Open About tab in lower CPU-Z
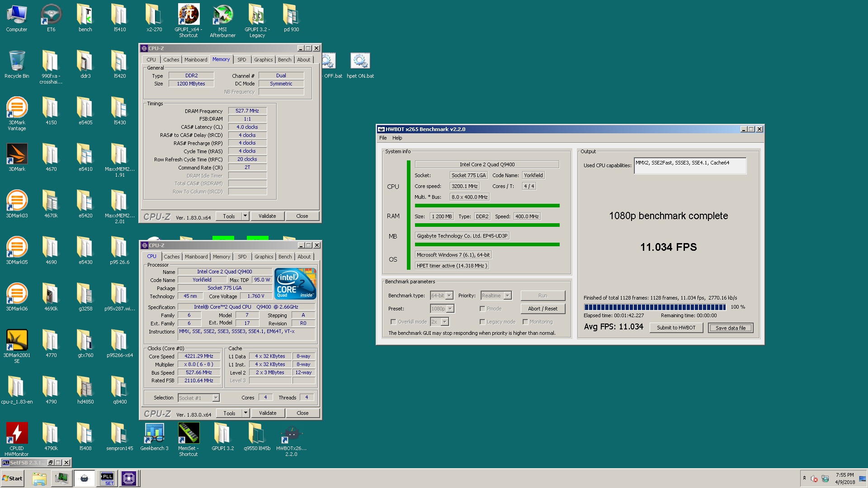This screenshot has width=868, height=488. 304,257
